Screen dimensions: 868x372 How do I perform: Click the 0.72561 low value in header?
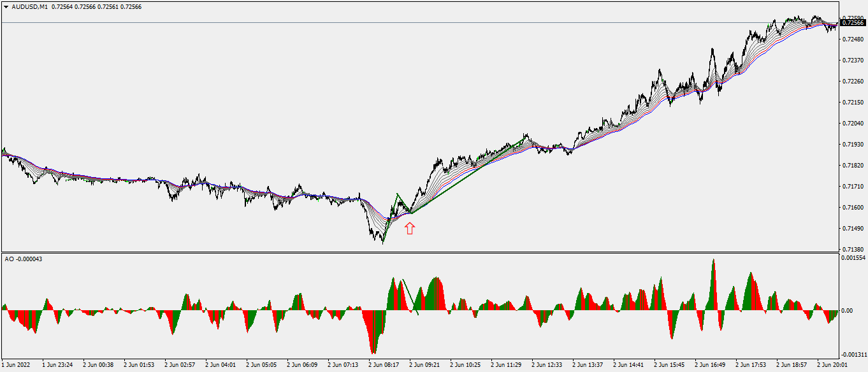coord(107,6)
